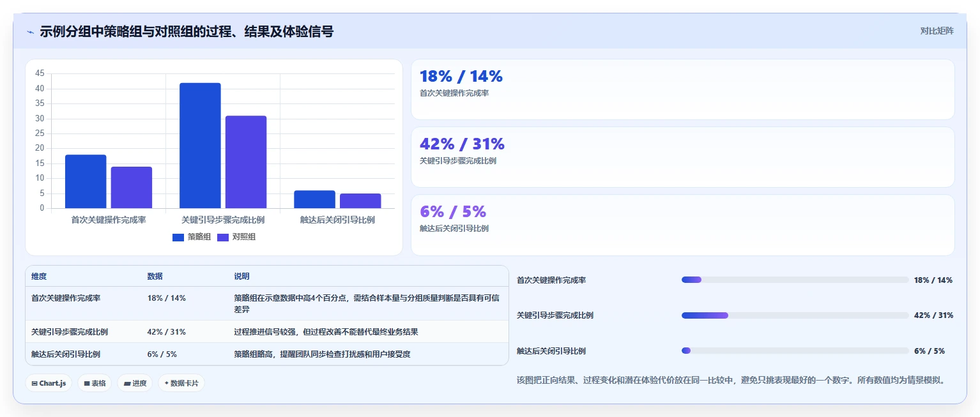The width and height of the screenshot is (980, 417).
Task: Click the 42% / 31% data card value
Action: click(462, 144)
